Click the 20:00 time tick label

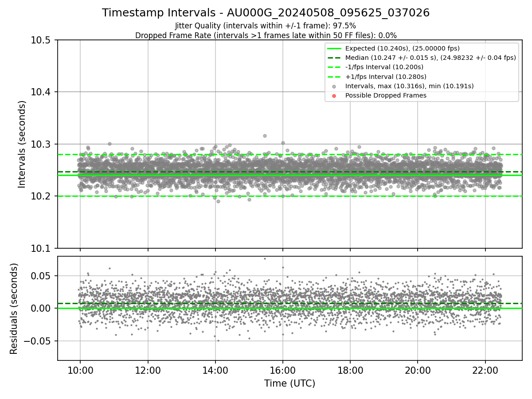[418, 369]
